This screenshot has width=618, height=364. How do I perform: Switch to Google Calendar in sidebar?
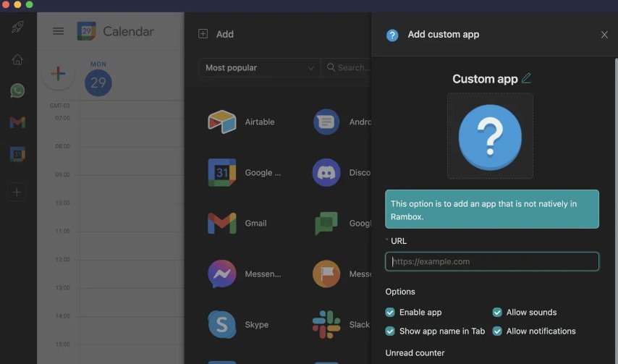[17, 154]
